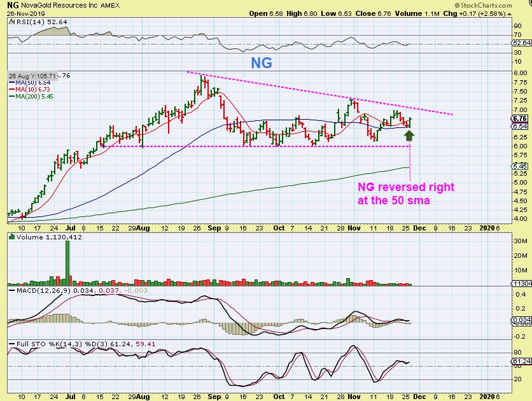Click the MA(10) 6.73 legend entry
Screen dimensions: 532x401
(29, 90)
